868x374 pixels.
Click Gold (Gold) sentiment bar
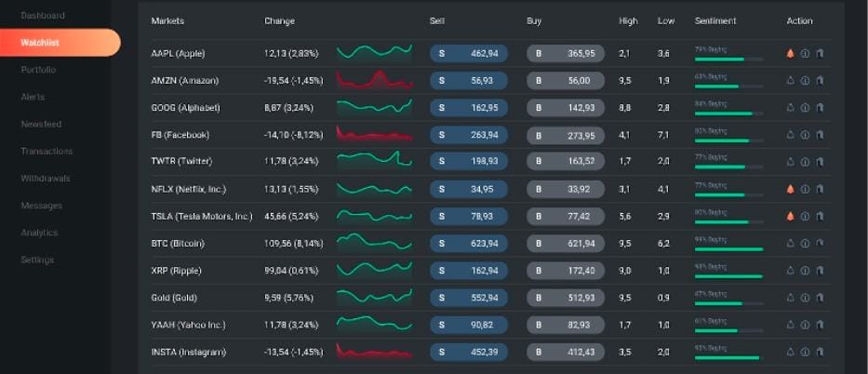pos(728,302)
